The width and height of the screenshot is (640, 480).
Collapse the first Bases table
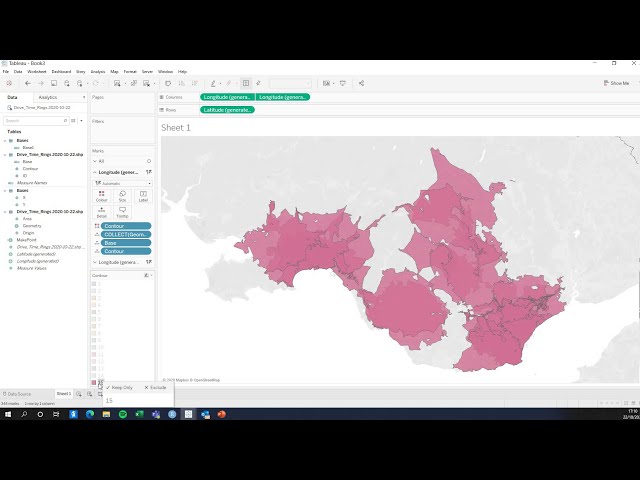tap(5, 140)
